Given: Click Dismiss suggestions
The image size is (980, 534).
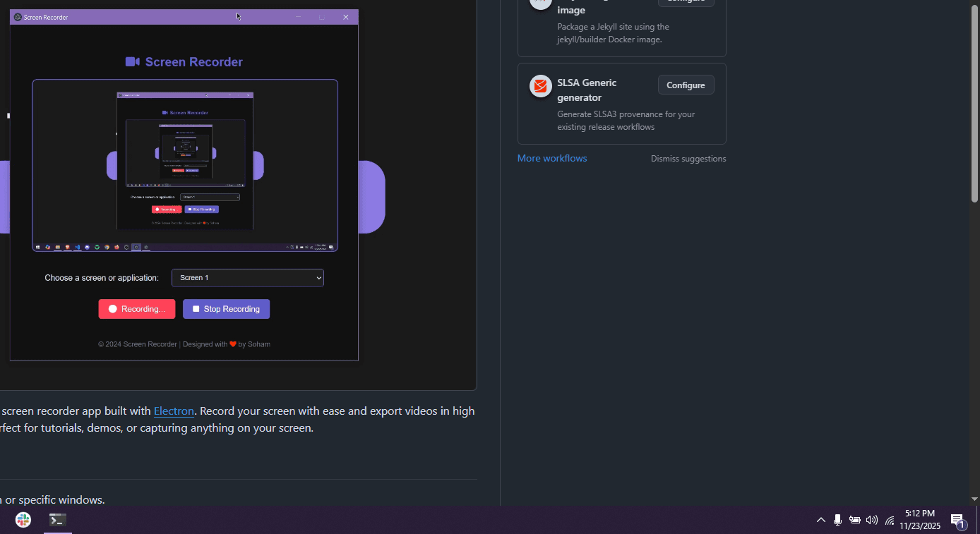Looking at the screenshot, I should [x=688, y=158].
